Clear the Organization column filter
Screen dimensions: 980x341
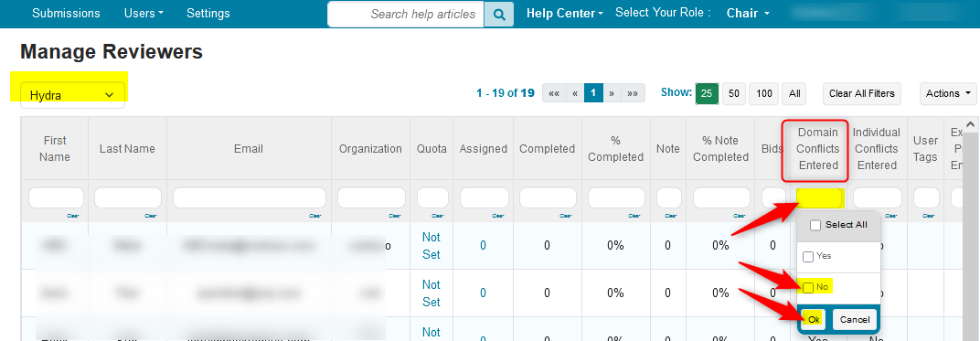[394, 216]
